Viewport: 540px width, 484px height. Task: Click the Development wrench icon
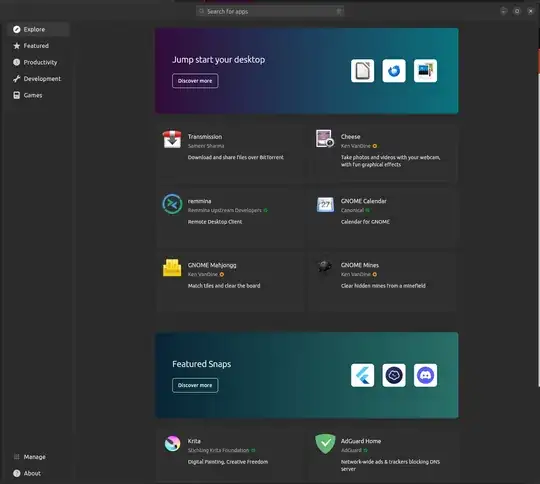click(17, 79)
